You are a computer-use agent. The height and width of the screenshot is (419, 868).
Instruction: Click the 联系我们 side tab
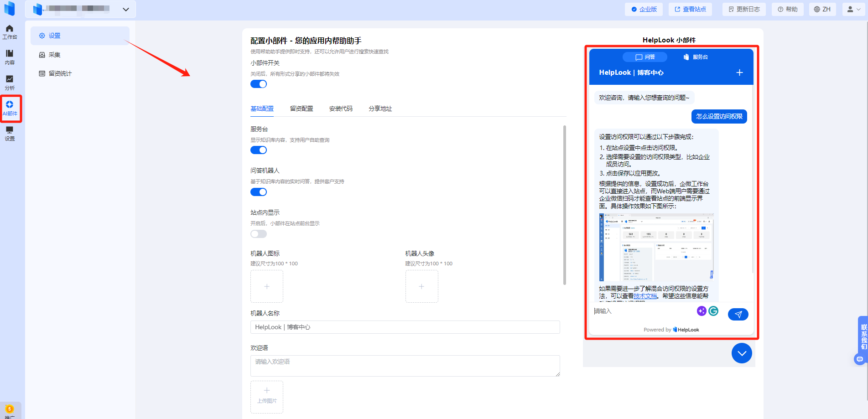click(863, 336)
